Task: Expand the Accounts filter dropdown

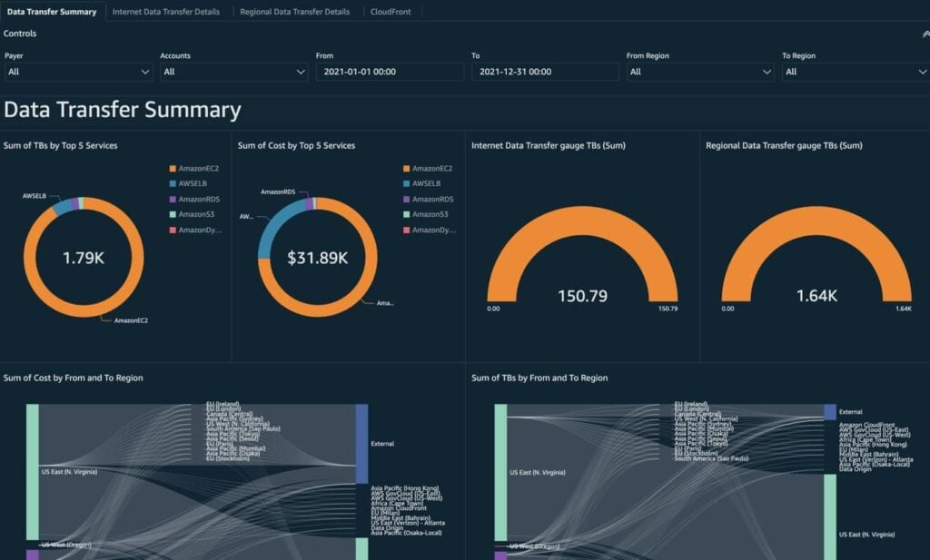Action: (233, 72)
